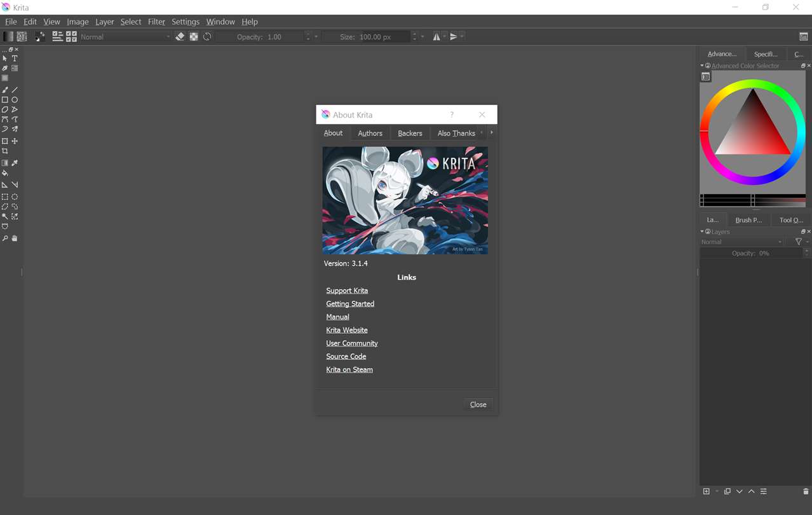This screenshot has width=812, height=515.
Task: Select the Ellipse shape tool
Action: click(x=15, y=100)
